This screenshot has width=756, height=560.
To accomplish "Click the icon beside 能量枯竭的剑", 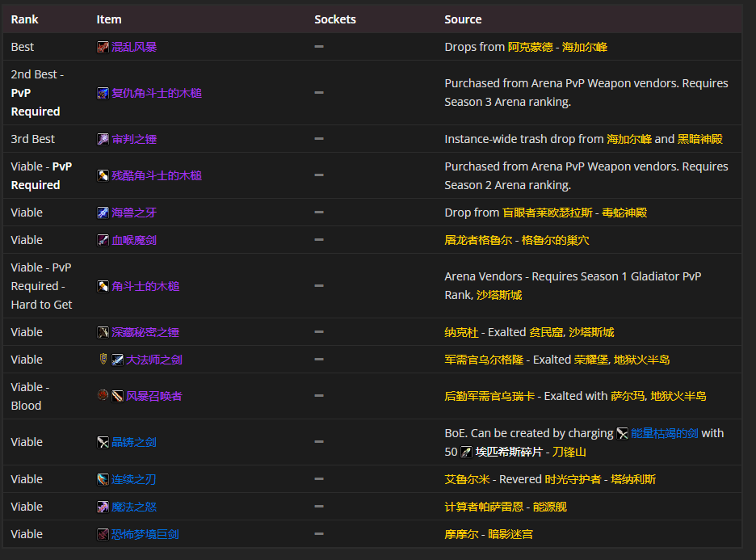I will 622,433.
